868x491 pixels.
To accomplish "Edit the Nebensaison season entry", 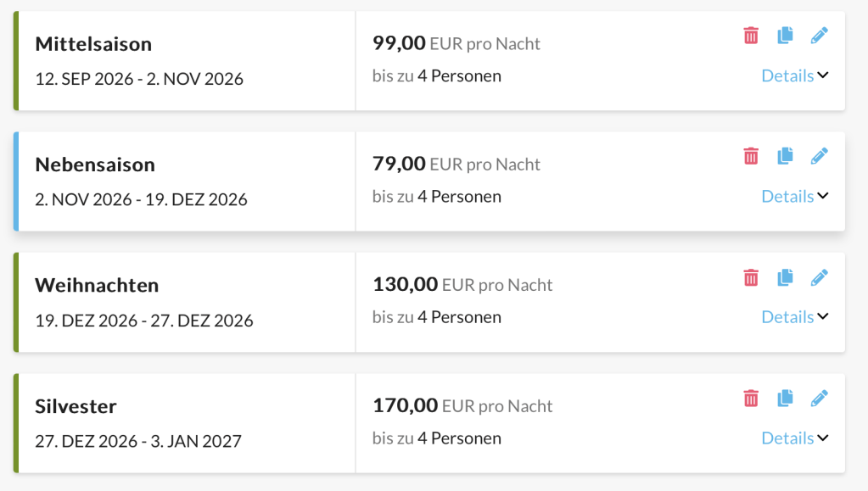I will pyautogui.click(x=819, y=156).
